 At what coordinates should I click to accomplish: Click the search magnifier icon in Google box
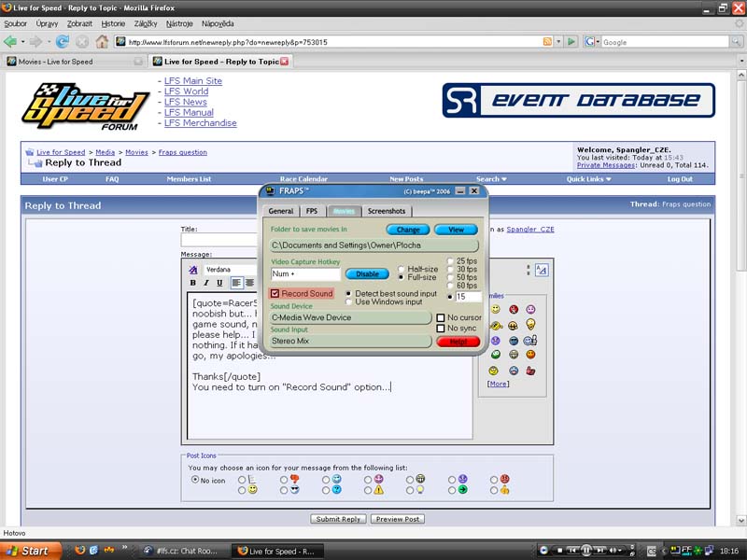tap(736, 42)
